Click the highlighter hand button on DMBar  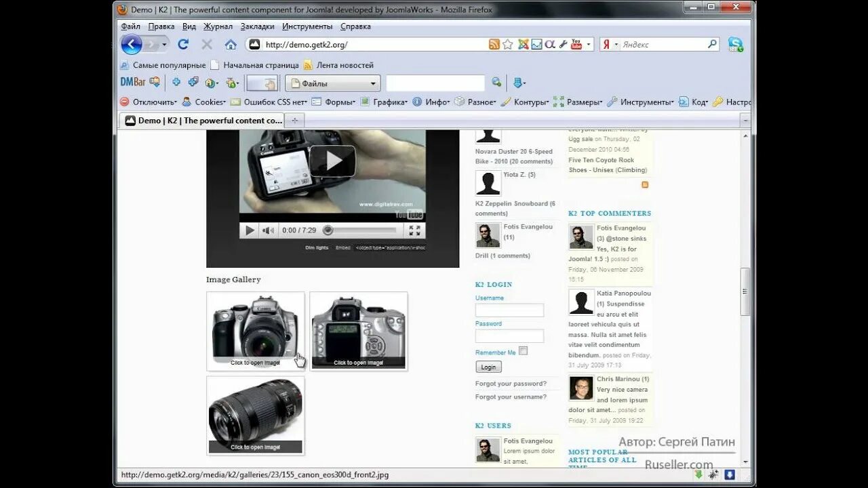point(262,83)
